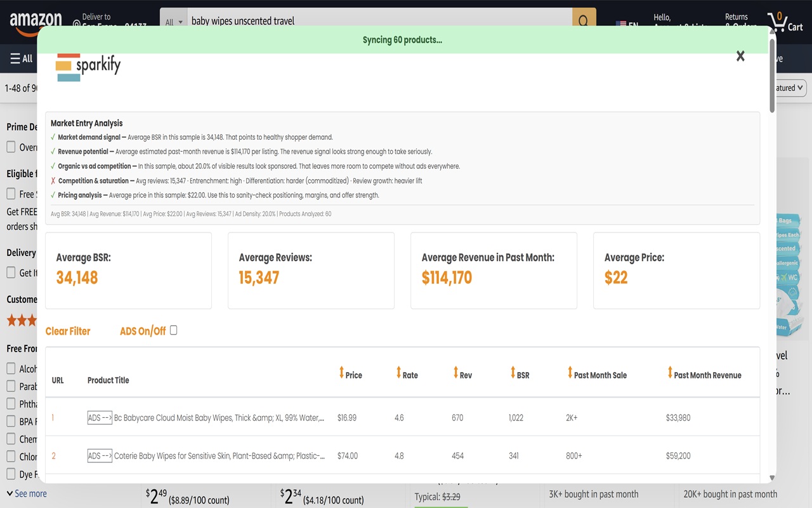
Task: Click the Syncing 60 products status banner
Action: [402, 40]
